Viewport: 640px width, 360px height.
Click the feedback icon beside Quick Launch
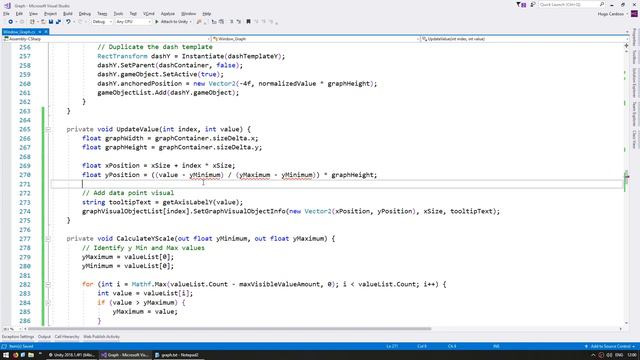(x=533, y=4)
